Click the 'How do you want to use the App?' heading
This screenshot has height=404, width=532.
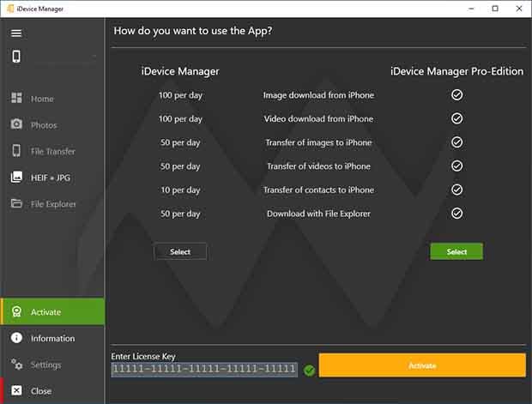coord(193,31)
